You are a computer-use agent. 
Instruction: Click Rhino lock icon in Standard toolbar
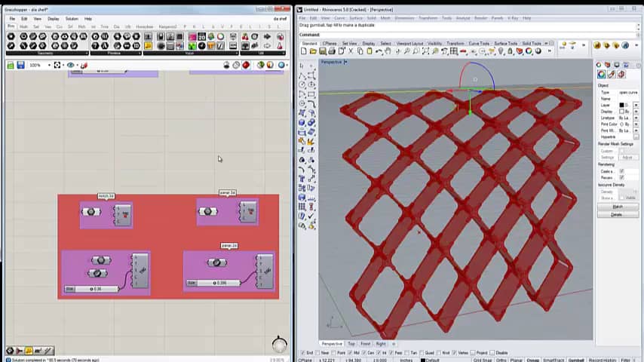click(x=510, y=51)
